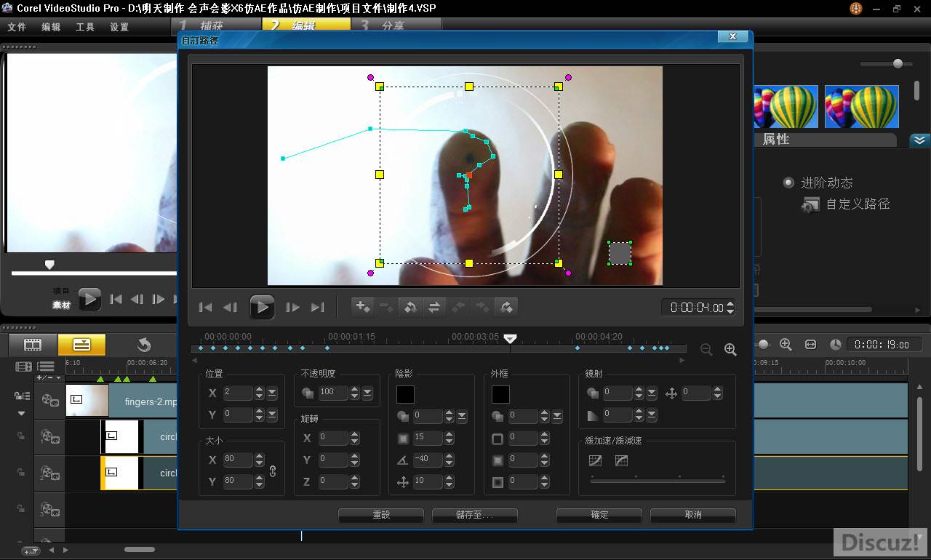Step back one frame in path dialog
931x560 pixels.
pyautogui.click(x=230, y=308)
